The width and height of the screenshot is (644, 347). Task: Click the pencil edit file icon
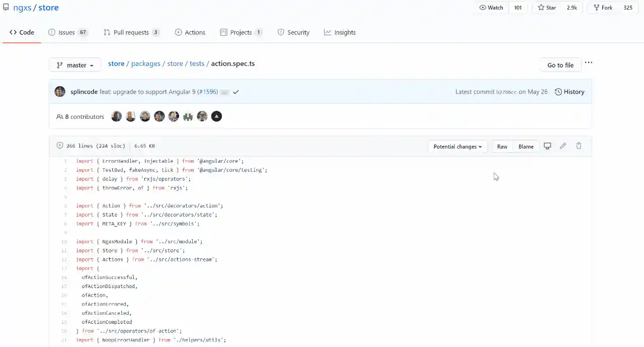[563, 146]
